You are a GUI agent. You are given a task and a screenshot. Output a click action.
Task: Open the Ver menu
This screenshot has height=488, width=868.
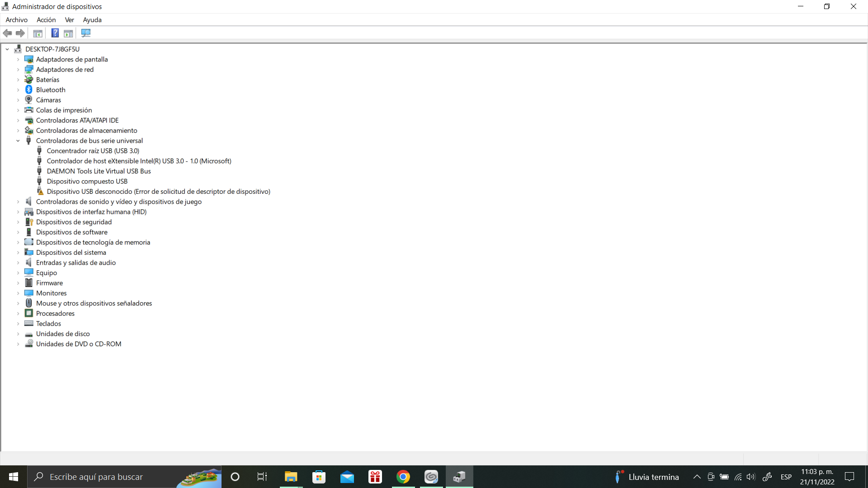click(69, 20)
